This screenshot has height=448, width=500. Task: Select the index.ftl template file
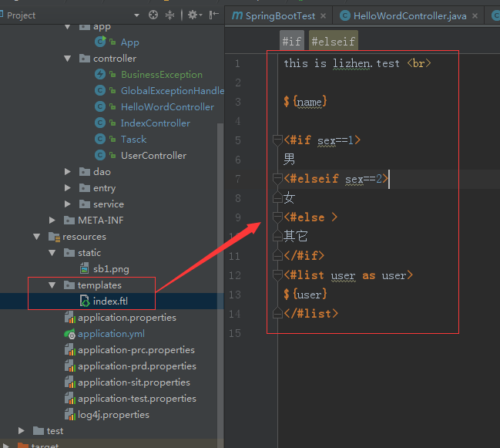click(110, 301)
